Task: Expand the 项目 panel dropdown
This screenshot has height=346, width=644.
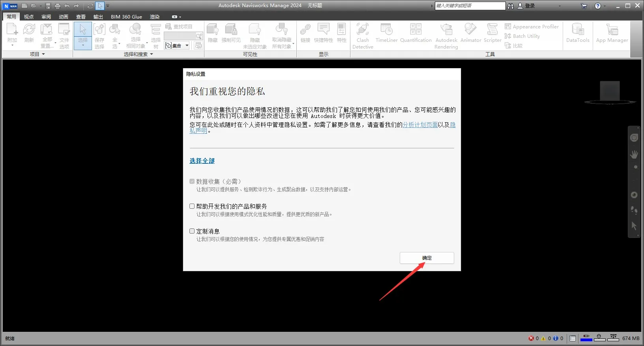Action: click(37, 54)
